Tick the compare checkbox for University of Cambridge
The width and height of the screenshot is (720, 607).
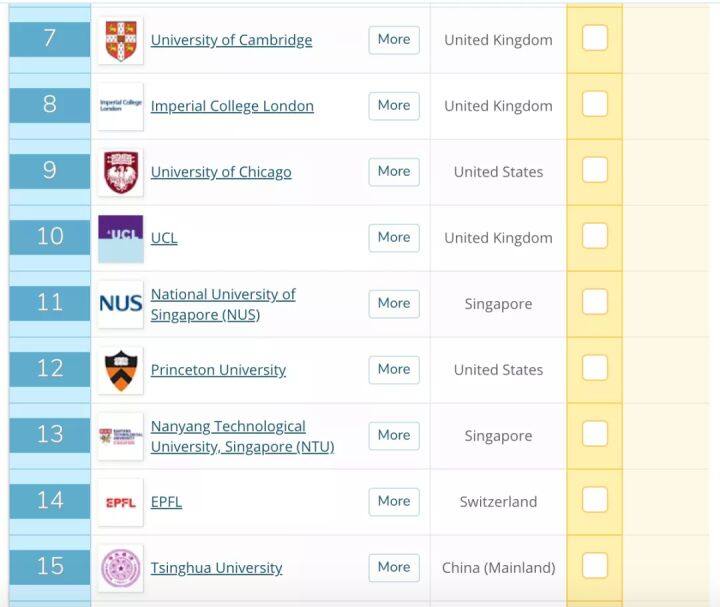pos(595,38)
